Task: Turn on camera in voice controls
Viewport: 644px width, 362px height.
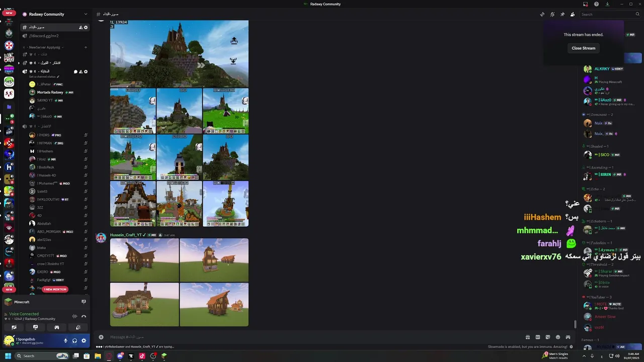Action: pyautogui.click(x=14, y=327)
